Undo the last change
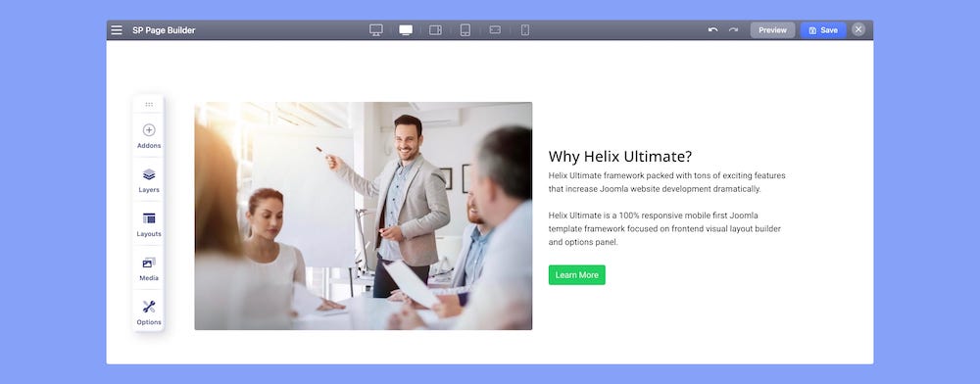The width and height of the screenshot is (980, 384). click(x=712, y=30)
